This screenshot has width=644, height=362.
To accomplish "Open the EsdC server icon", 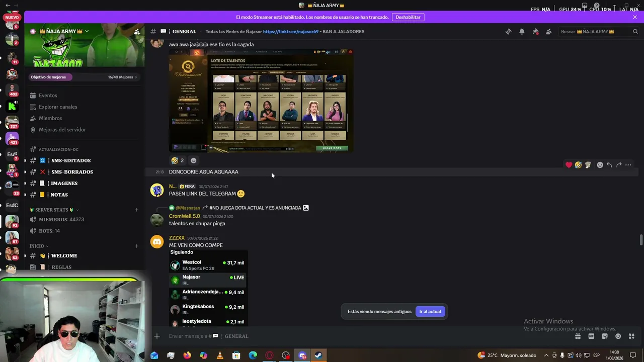I will pos(12,205).
